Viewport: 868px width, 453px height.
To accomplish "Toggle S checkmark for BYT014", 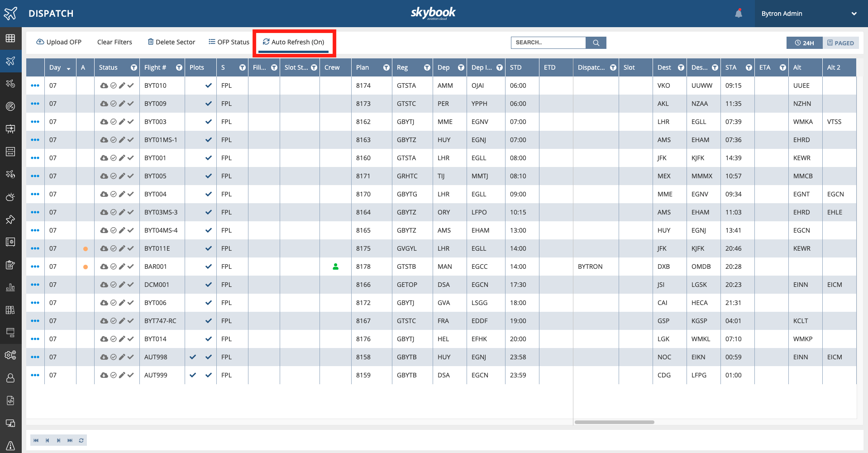I will pyautogui.click(x=209, y=339).
